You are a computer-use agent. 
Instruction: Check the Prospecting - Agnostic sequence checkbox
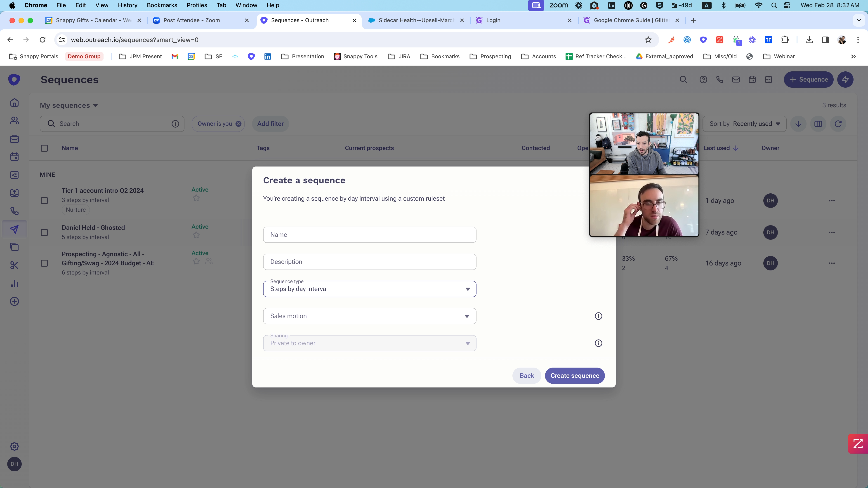coord(44,263)
